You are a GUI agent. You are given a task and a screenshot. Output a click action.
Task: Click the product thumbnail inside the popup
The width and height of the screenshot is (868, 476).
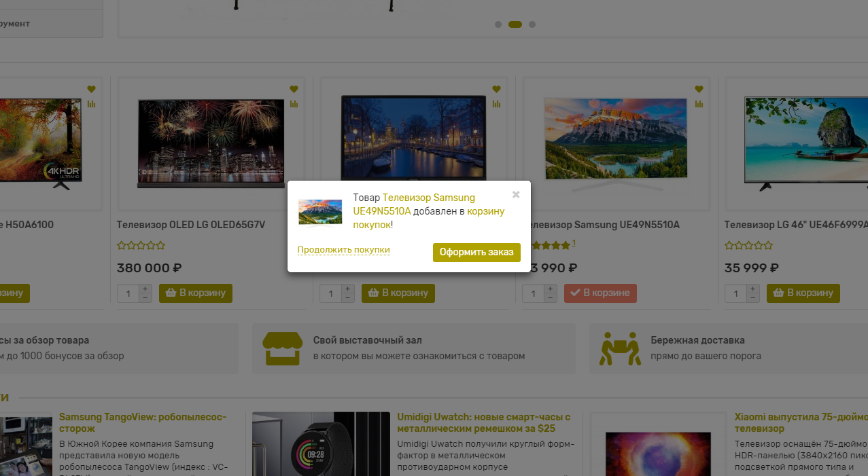click(x=320, y=212)
